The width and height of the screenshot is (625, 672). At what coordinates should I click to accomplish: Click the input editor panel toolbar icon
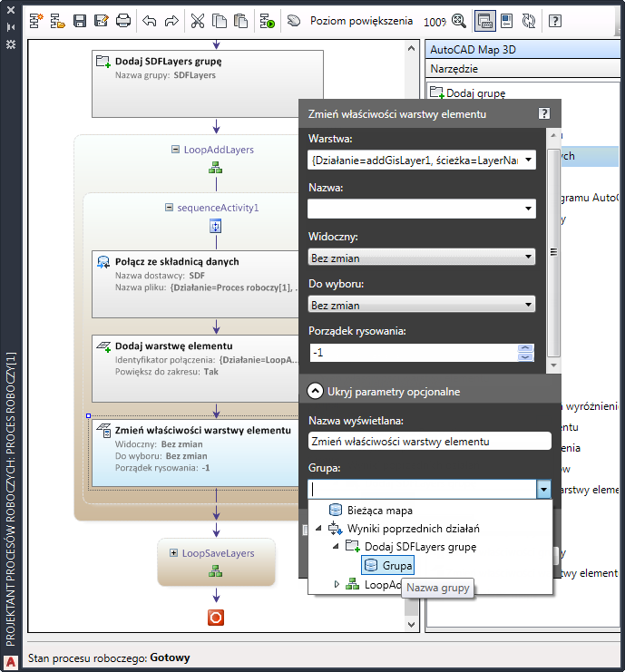[507, 21]
